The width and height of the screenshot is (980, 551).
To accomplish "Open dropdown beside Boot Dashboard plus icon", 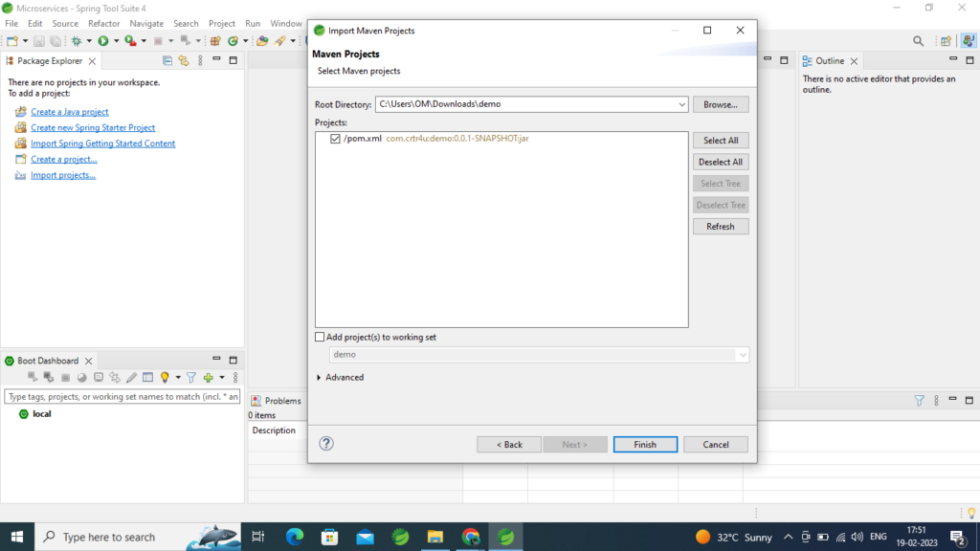I will (x=222, y=377).
